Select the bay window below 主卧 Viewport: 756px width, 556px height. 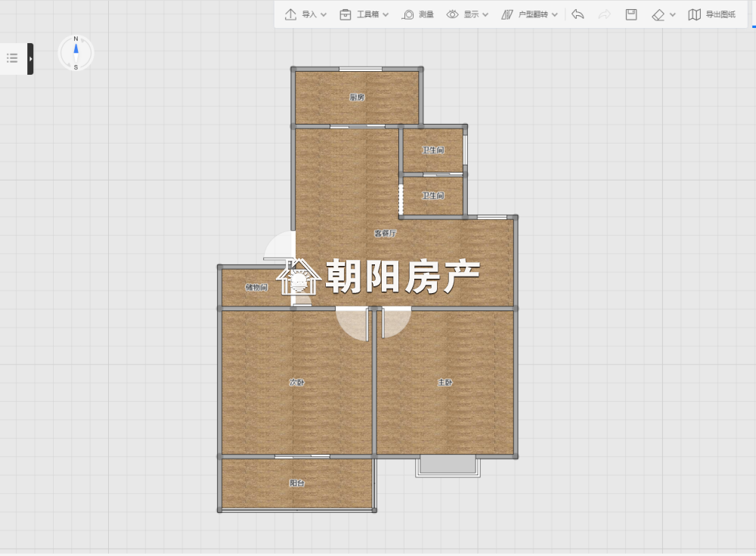pyautogui.click(x=448, y=466)
